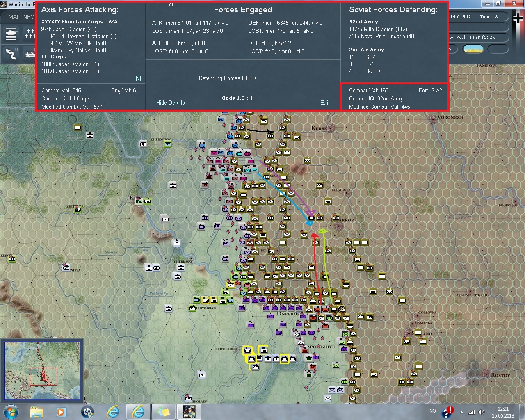Switch to the active Internet Explorer window
Viewport: 525px width, 420px height.
[138, 412]
